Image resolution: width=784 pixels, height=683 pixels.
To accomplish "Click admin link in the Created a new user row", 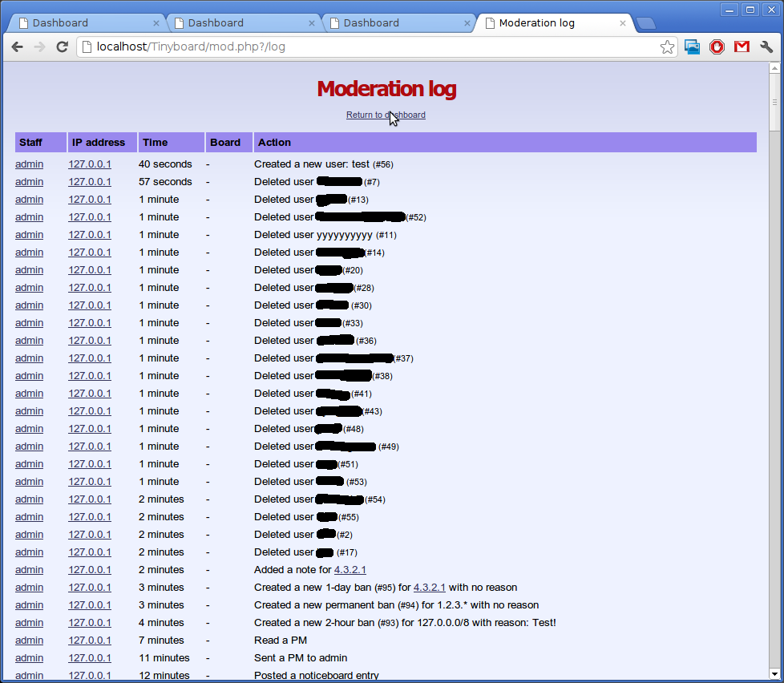I will point(29,164).
